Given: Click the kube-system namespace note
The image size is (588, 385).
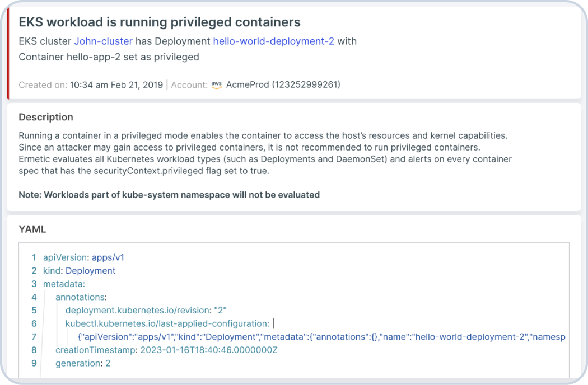Looking at the screenshot, I should click(169, 195).
